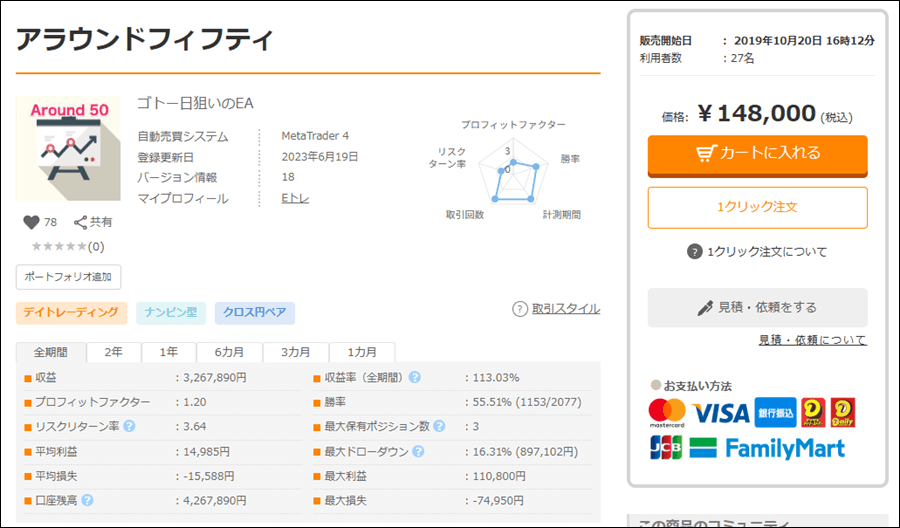Click the デイトレーディング tag
The image size is (900, 528).
click(72, 313)
